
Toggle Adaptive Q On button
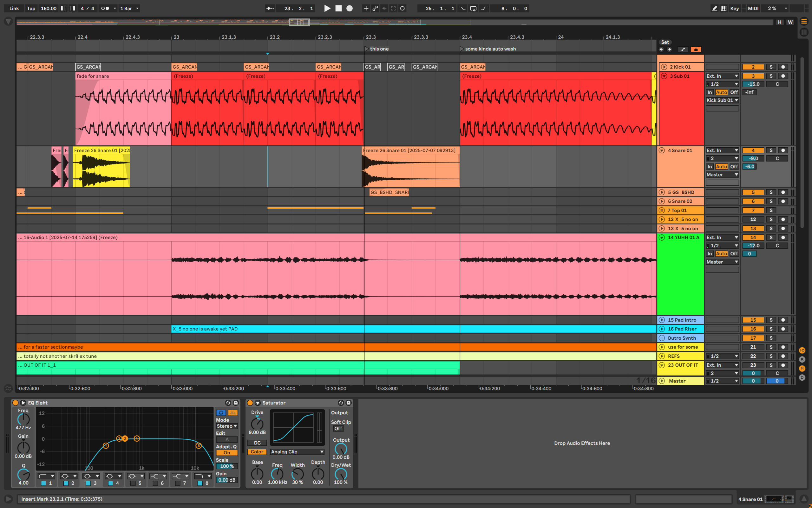(x=227, y=452)
